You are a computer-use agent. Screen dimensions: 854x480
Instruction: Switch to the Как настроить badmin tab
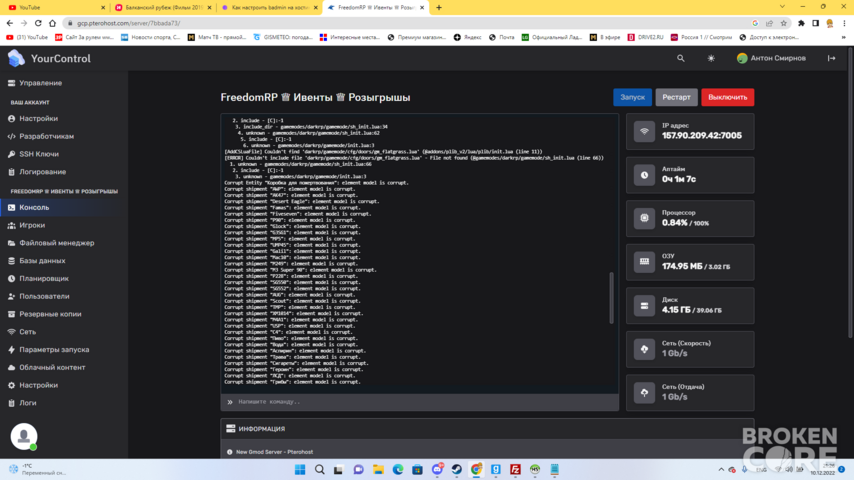point(270,8)
